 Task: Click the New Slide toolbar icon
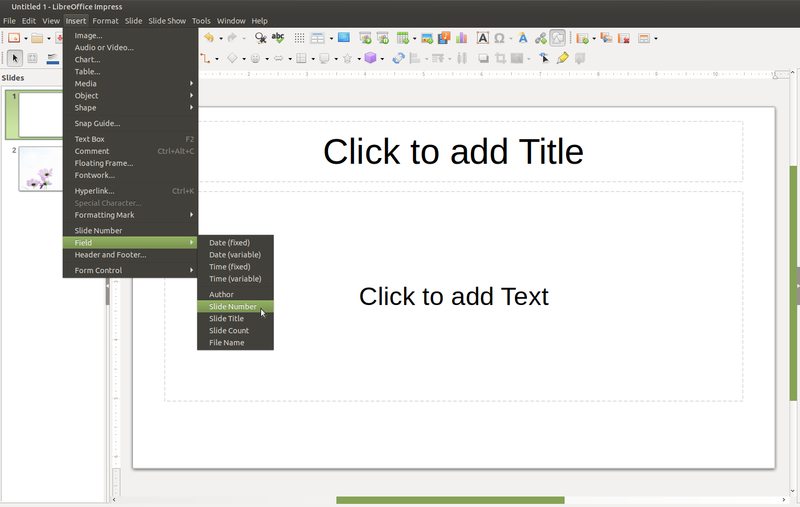pos(582,38)
